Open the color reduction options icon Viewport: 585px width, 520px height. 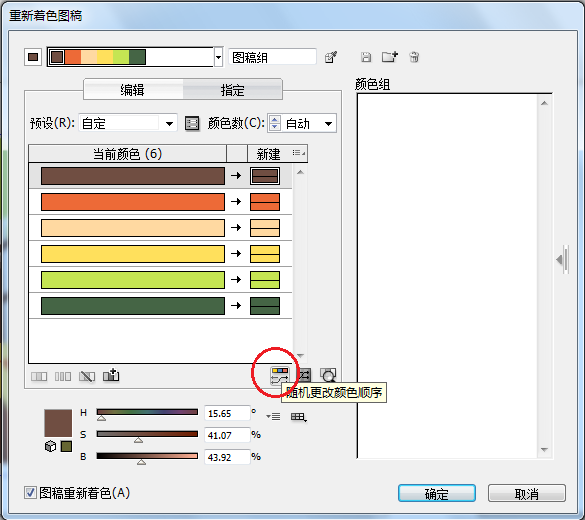[x=192, y=123]
